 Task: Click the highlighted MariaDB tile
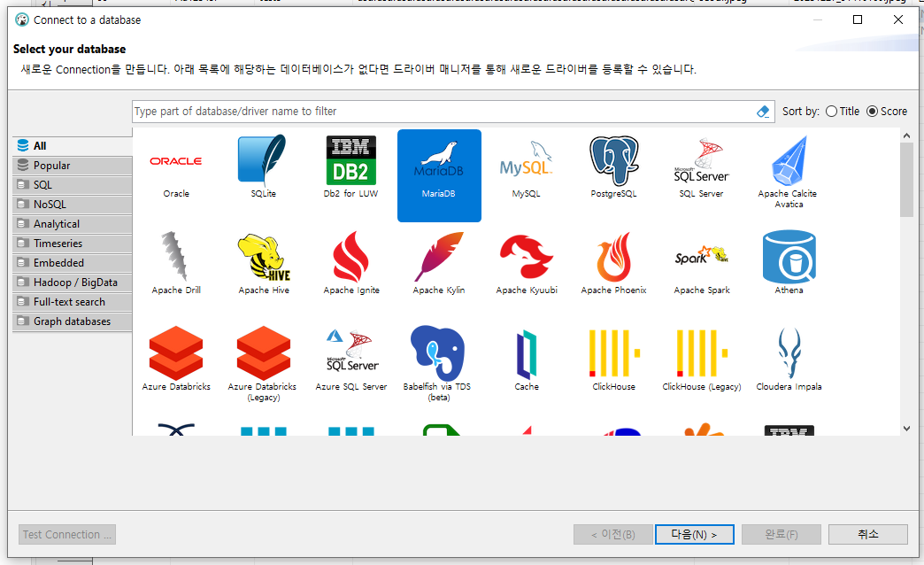pyautogui.click(x=439, y=175)
